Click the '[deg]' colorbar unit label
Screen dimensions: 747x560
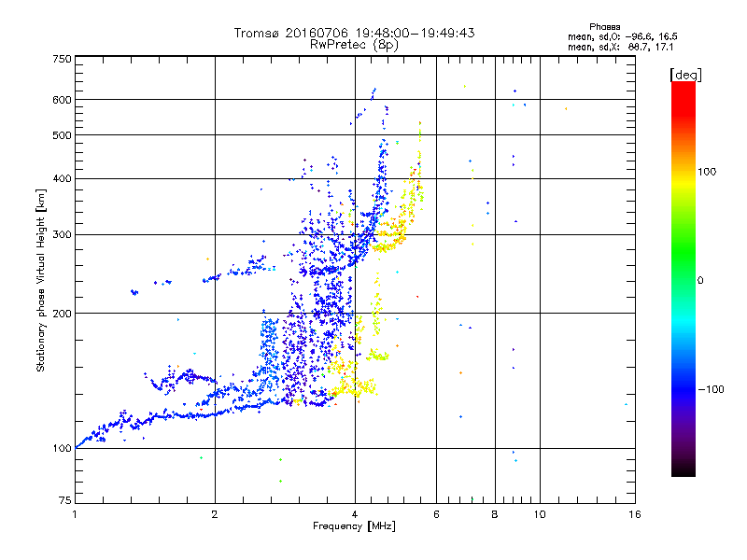pyautogui.click(x=685, y=75)
